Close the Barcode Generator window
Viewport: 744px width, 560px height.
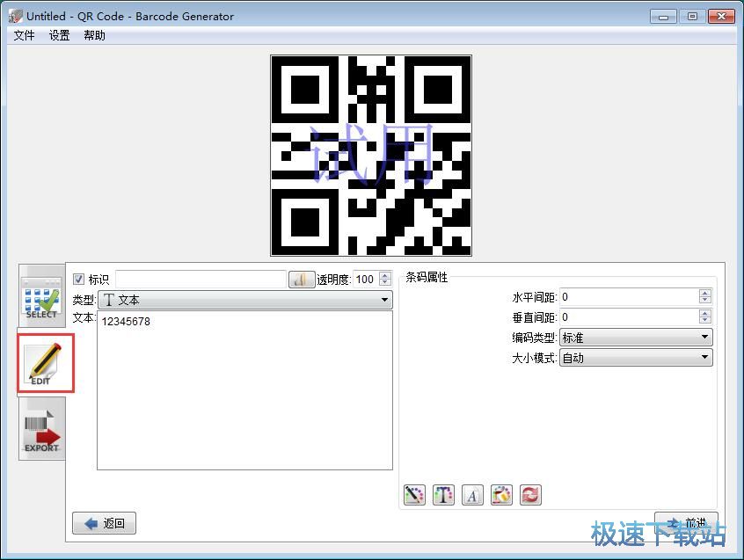click(x=721, y=17)
